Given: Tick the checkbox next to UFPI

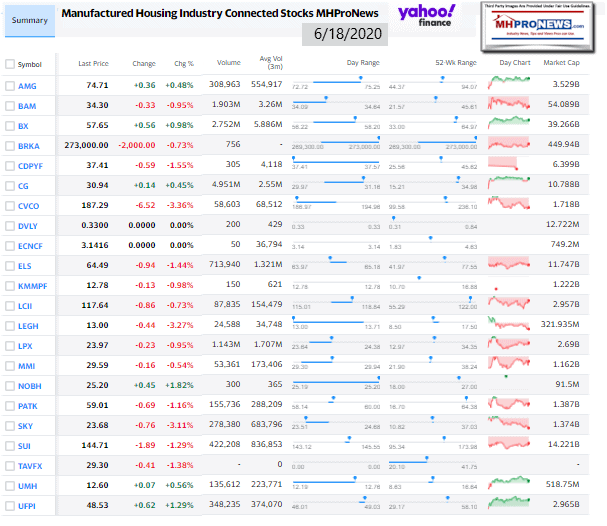Looking at the screenshot, I should 10,506.
